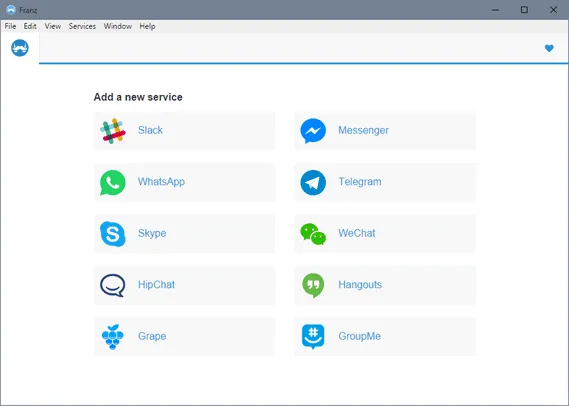This screenshot has height=406, width=569.
Task: Choose the Telegram paper plane icon
Action: (x=313, y=183)
